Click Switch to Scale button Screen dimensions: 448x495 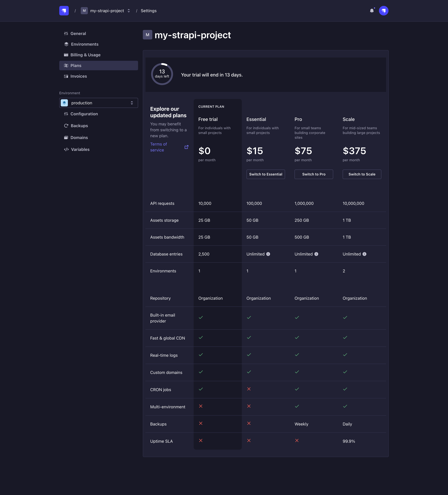362,174
